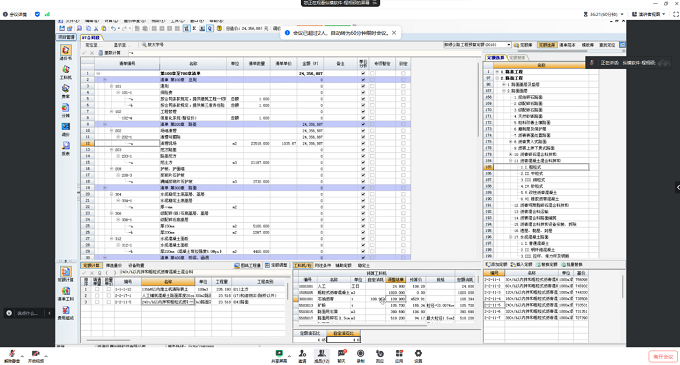The height and width of the screenshot is (365, 680).
Task: Expand the 路基工程 tree node
Action: [x=497, y=72]
